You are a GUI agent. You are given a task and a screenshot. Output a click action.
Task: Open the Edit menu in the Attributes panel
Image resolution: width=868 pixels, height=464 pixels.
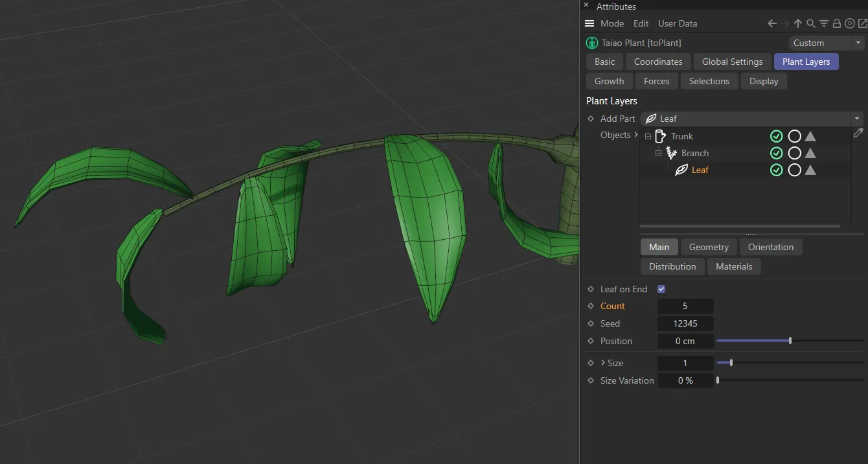(x=641, y=23)
